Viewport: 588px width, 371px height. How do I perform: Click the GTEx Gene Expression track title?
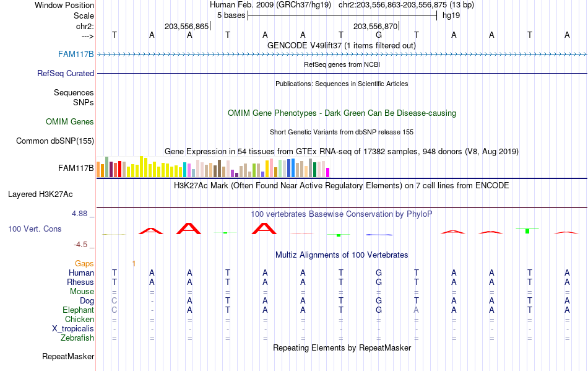point(342,152)
